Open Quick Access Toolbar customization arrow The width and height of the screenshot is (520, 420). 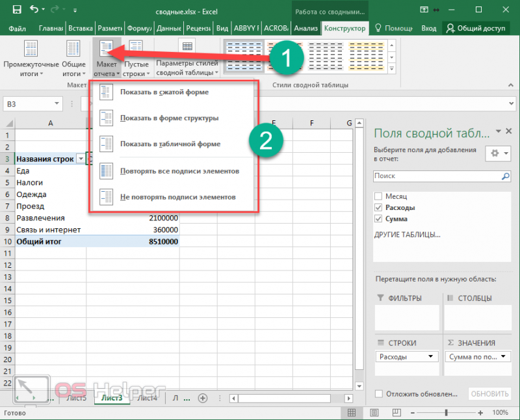(75, 10)
